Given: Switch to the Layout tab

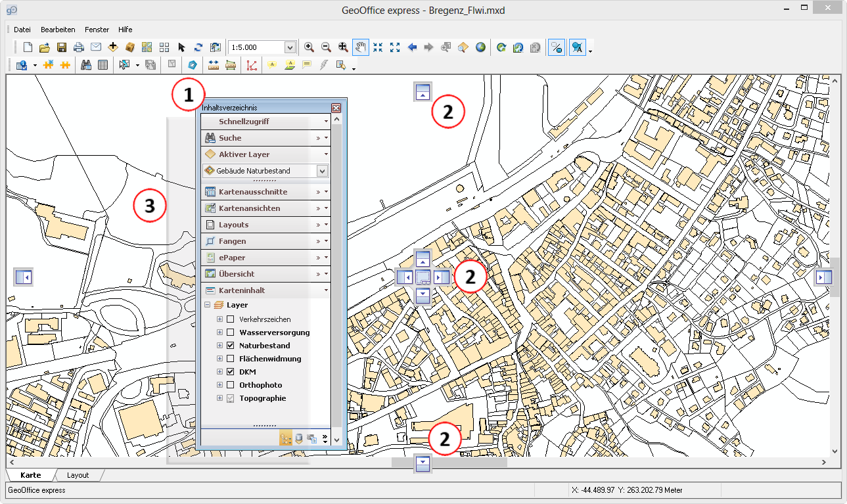Looking at the screenshot, I should point(78,475).
